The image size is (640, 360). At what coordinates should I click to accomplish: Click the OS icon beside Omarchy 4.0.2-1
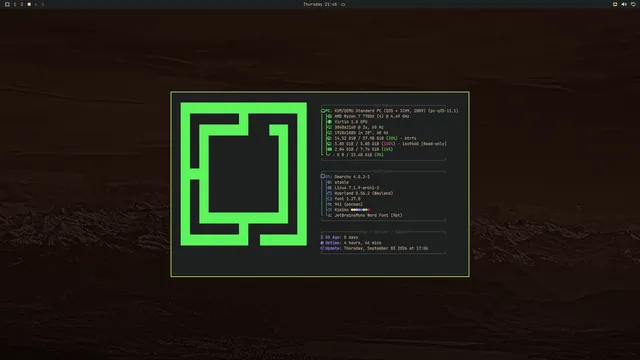pyautogui.click(x=323, y=176)
